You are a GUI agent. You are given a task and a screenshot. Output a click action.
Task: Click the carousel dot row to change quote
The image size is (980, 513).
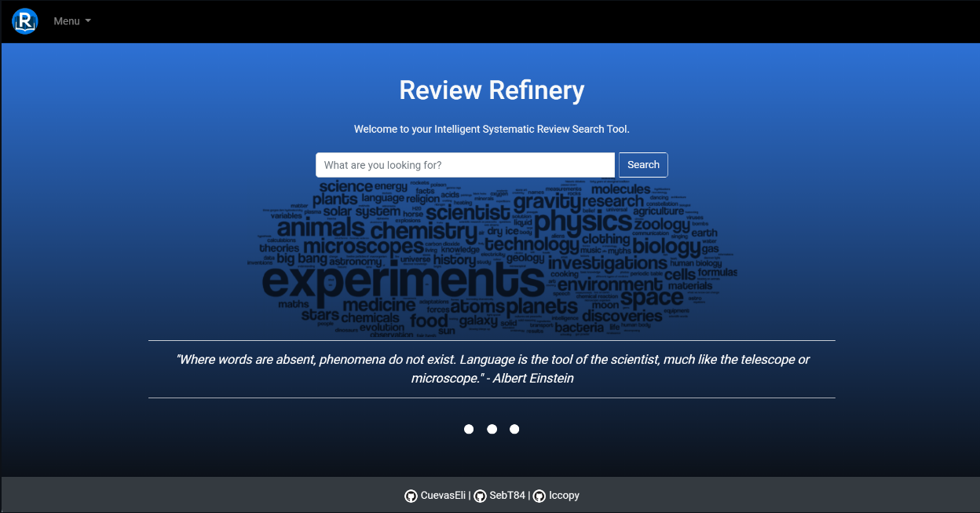point(492,429)
